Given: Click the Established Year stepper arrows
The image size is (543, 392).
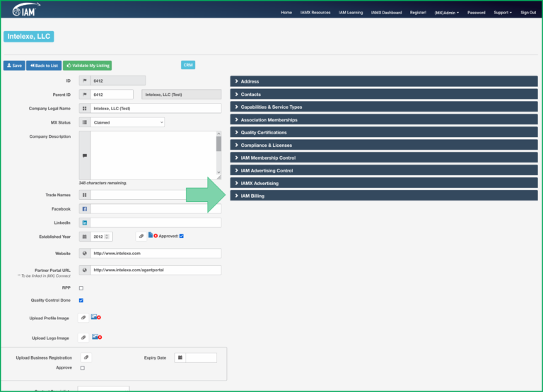Looking at the screenshot, I should tap(107, 237).
